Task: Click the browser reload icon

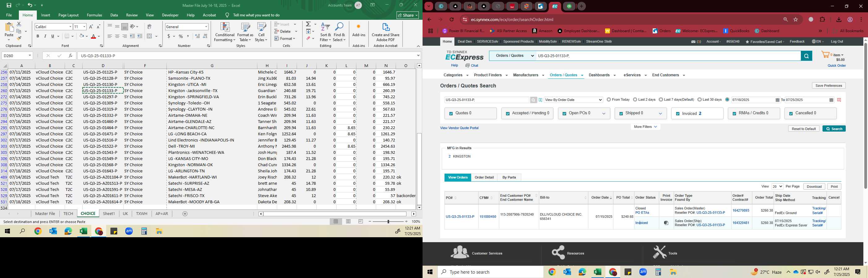Action: (x=452, y=19)
